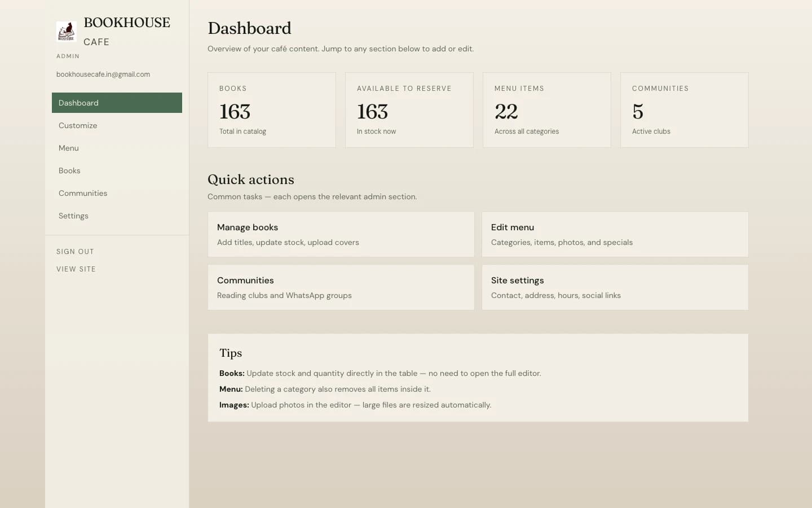Open Settings in the sidebar
The image size is (812, 508).
(x=117, y=216)
